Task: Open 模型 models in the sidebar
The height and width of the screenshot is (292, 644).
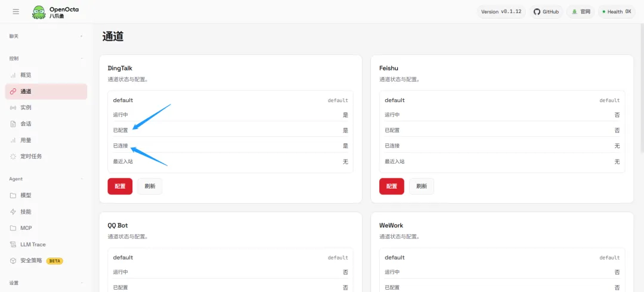Action: [46, 195]
